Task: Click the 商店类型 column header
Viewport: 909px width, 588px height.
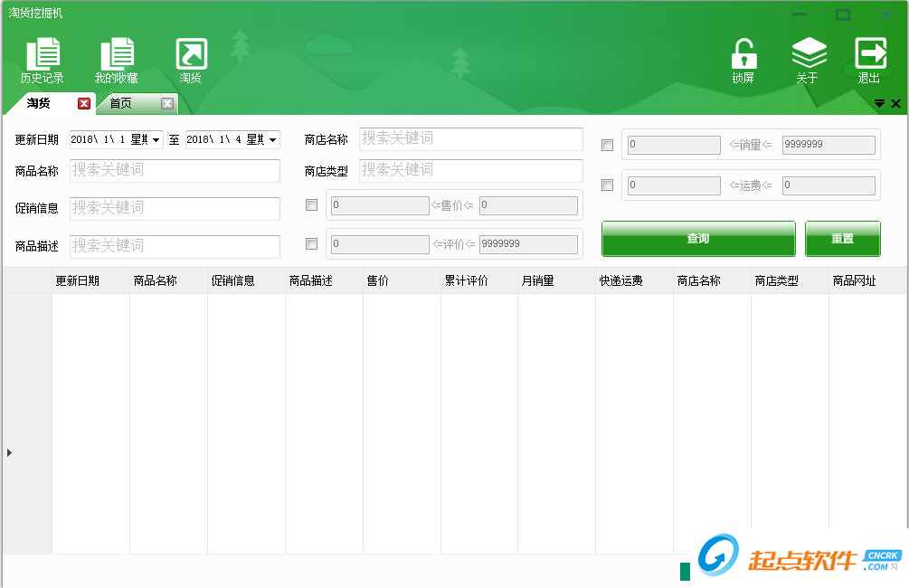Action: coord(790,280)
